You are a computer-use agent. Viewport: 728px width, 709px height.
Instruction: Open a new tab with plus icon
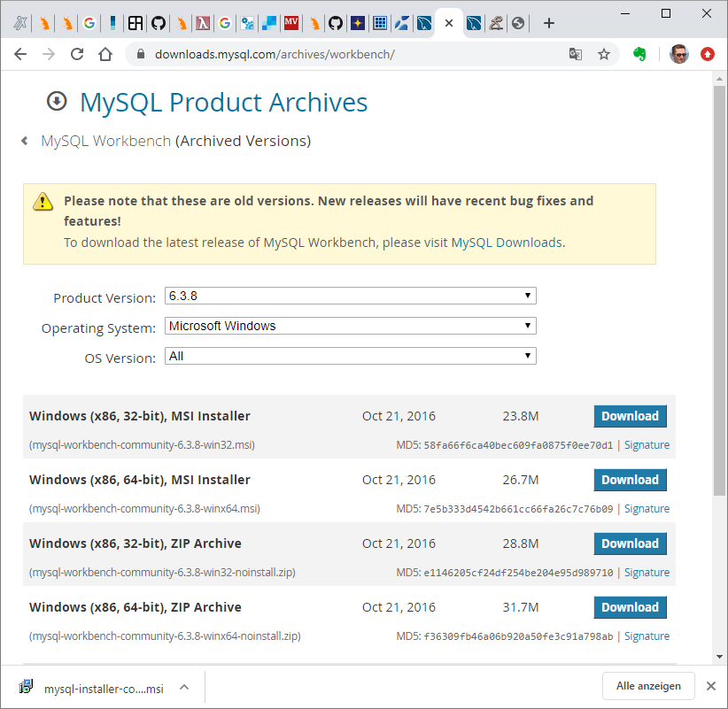tap(549, 23)
